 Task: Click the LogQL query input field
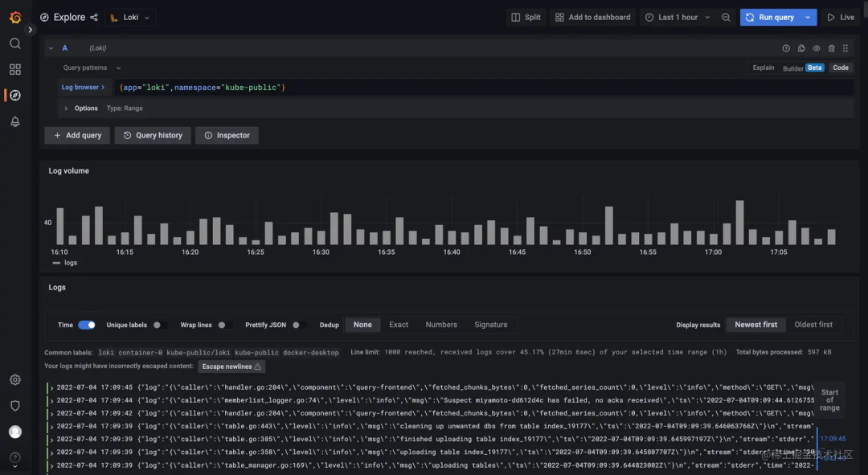[x=484, y=88]
